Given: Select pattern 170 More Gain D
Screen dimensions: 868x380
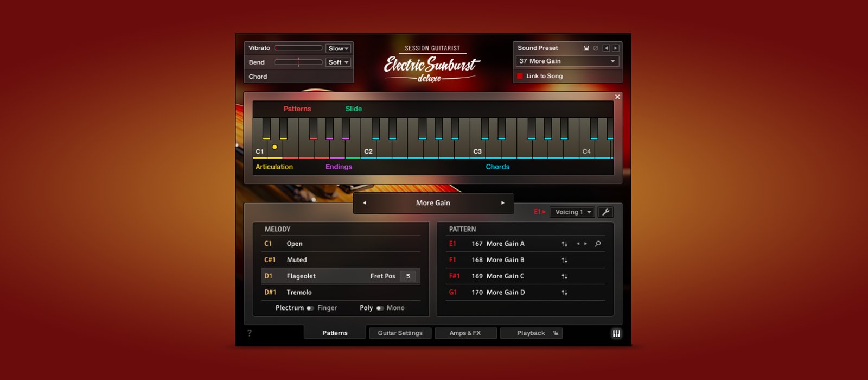Looking at the screenshot, I should [x=505, y=293].
